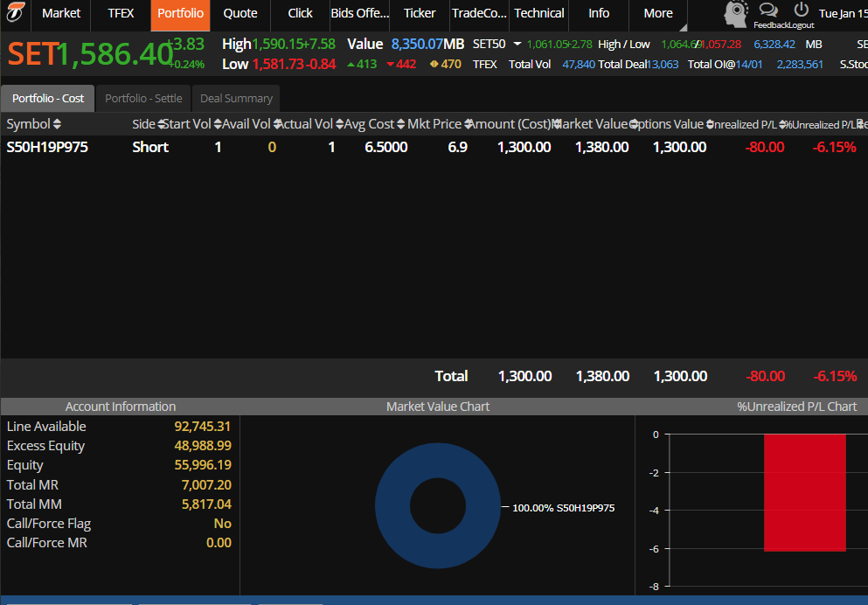
Task: Click the broker logo icon
Action: pos(15,12)
